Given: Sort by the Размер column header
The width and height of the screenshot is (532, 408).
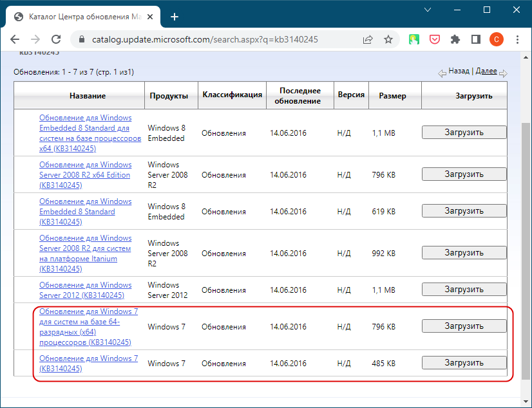Looking at the screenshot, I should [x=392, y=96].
